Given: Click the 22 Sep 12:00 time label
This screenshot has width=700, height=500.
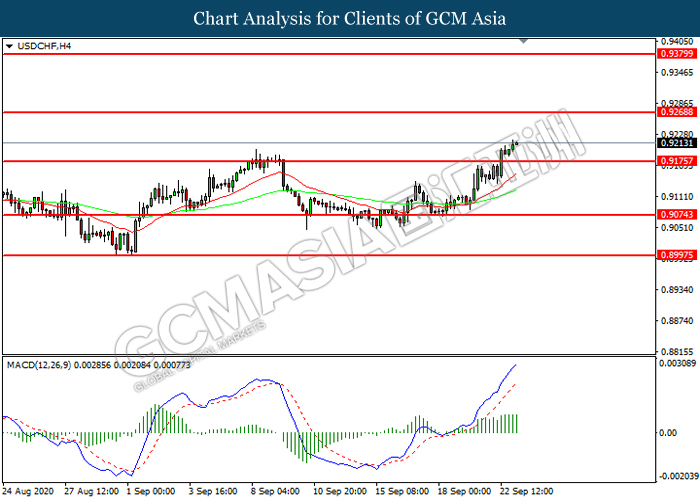Looking at the screenshot, I should point(526,492).
